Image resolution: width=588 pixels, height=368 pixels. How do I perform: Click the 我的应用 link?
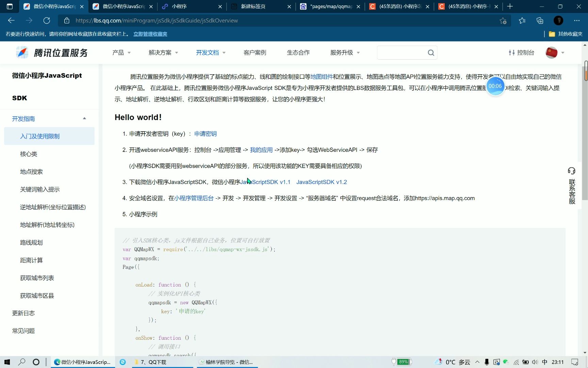pos(261,150)
